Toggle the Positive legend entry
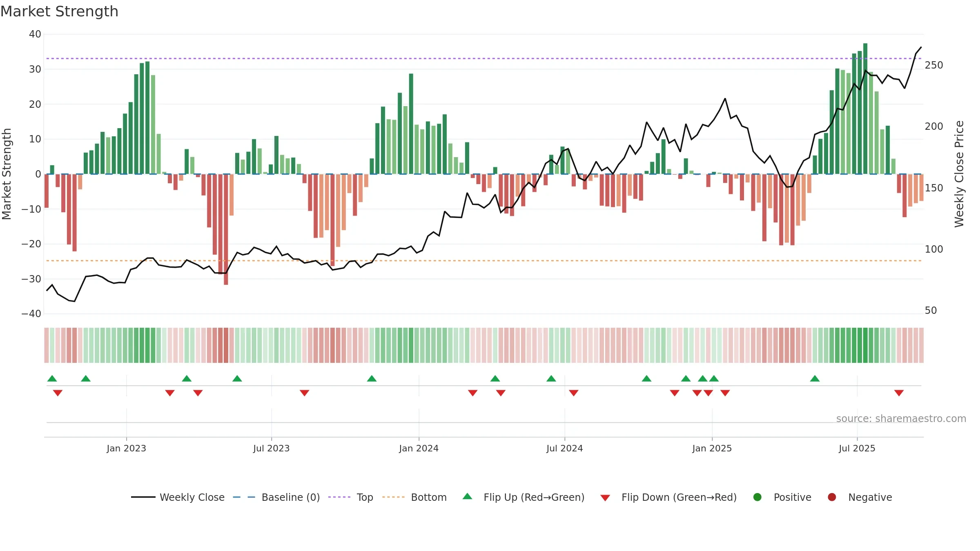The width and height of the screenshot is (980, 551). 782,497
